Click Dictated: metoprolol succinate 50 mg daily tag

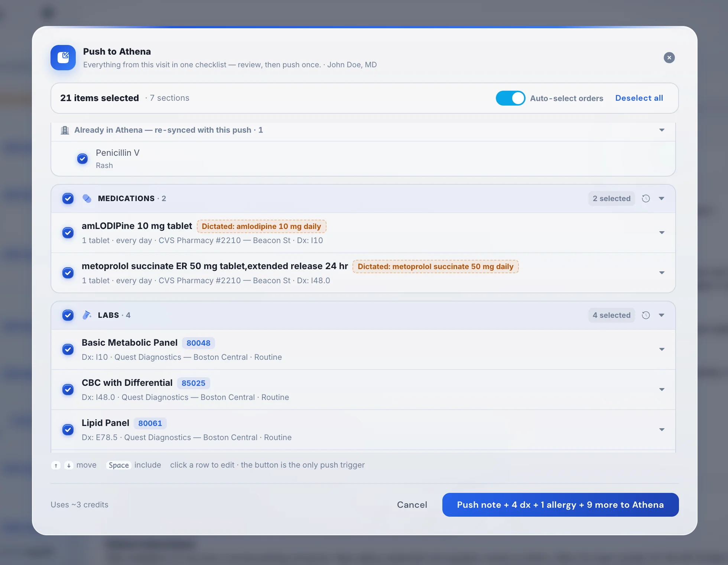435,267
